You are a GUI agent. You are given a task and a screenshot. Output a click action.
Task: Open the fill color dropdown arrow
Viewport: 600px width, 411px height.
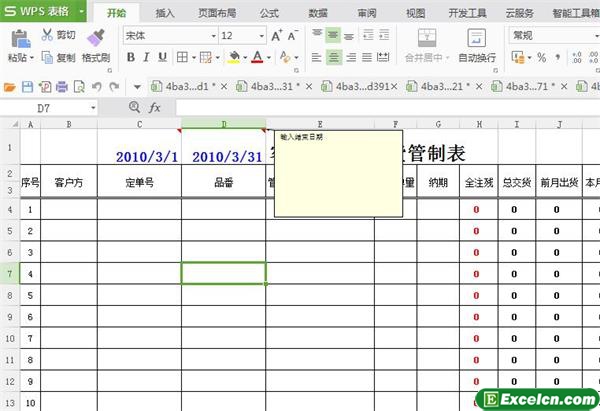(245, 58)
